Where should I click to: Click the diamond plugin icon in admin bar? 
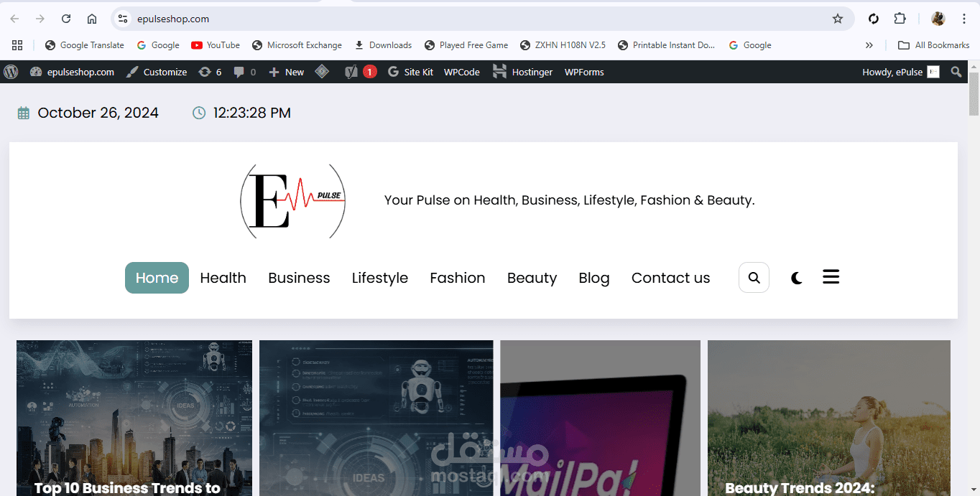[322, 72]
